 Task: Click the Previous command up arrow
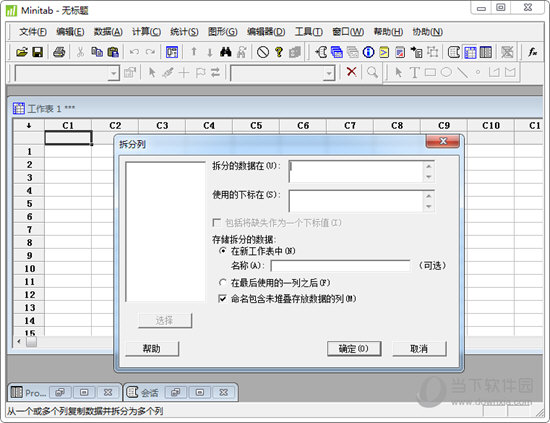(x=194, y=52)
